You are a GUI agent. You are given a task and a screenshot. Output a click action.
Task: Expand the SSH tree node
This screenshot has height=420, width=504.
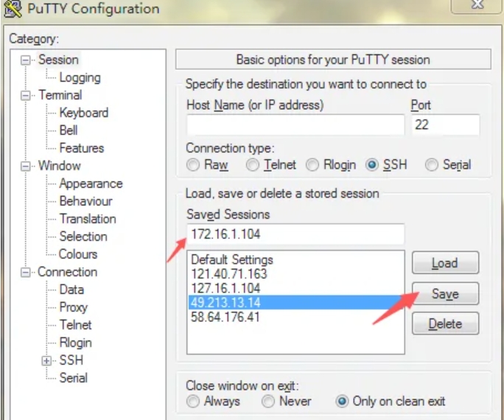tap(46, 361)
